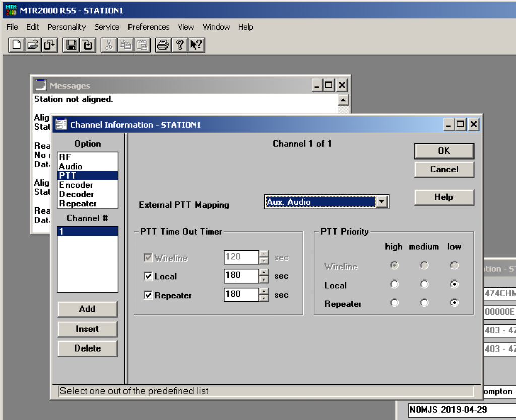Minimize the Channel Information window
This screenshot has height=420, width=516.
click(x=449, y=124)
